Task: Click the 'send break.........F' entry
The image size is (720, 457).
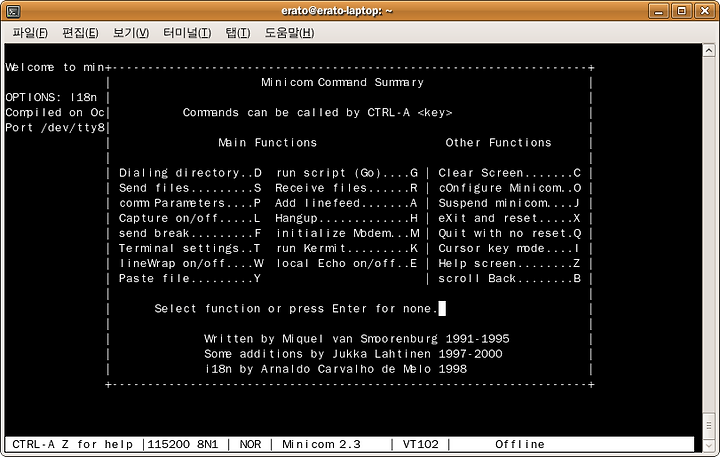Action: tap(190, 233)
